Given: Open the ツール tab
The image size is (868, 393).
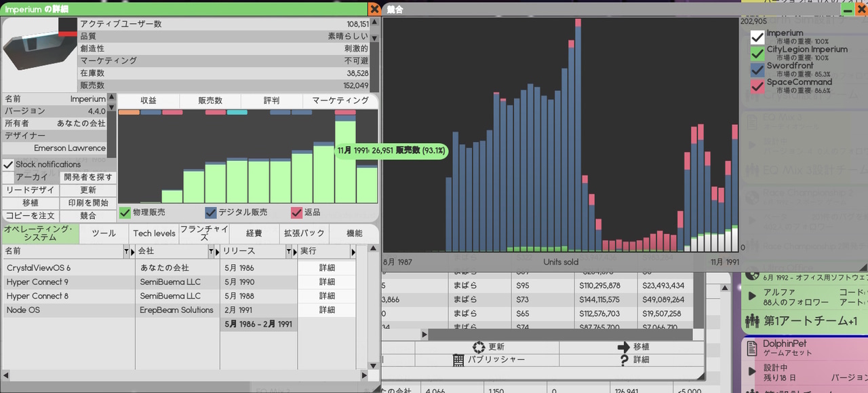Looking at the screenshot, I should pyautogui.click(x=104, y=233).
